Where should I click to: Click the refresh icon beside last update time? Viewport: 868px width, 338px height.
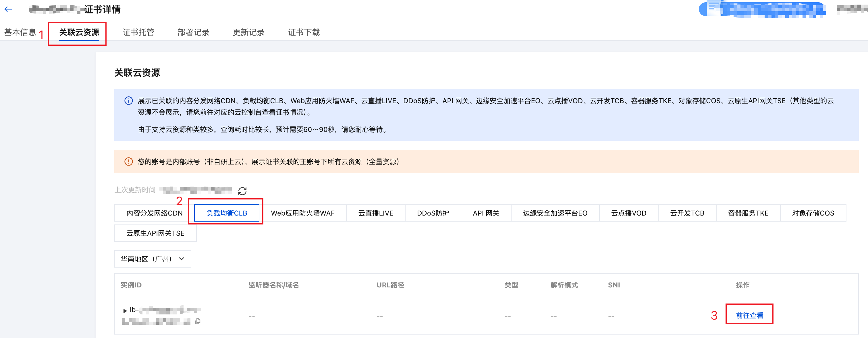(x=242, y=191)
